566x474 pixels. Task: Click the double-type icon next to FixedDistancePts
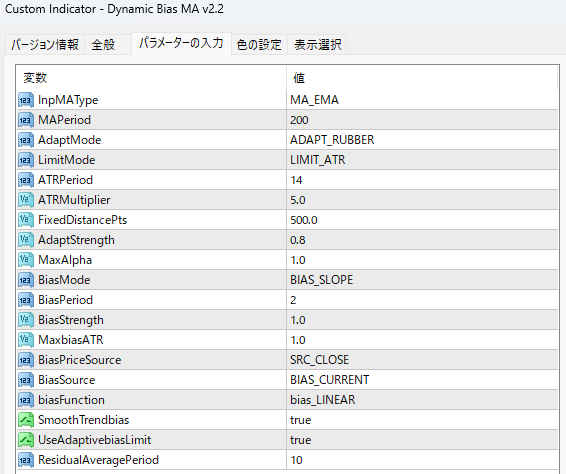[x=26, y=220]
